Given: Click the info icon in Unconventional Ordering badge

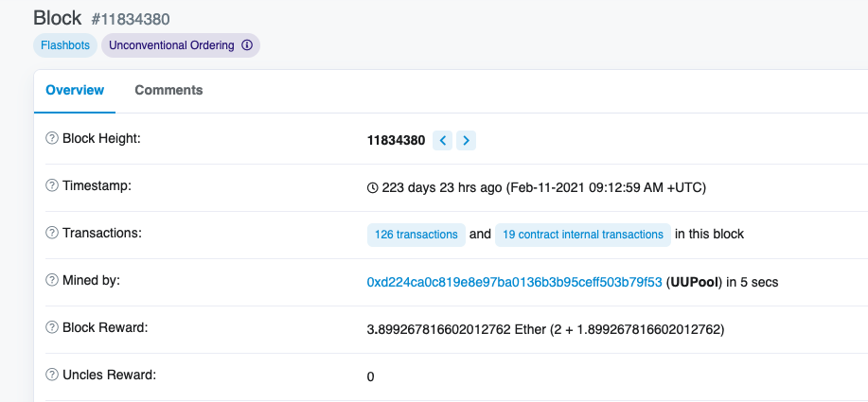Looking at the screenshot, I should 247,44.
